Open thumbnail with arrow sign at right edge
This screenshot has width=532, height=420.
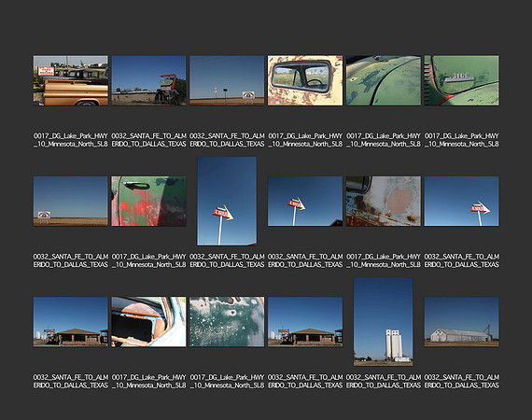[x=461, y=201]
